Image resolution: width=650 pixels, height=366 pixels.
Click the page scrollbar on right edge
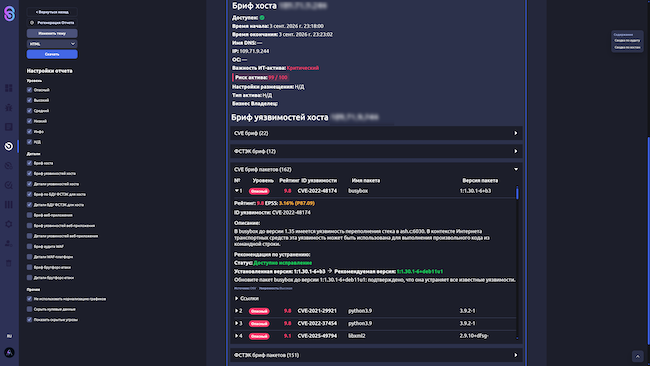pos(648,240)
